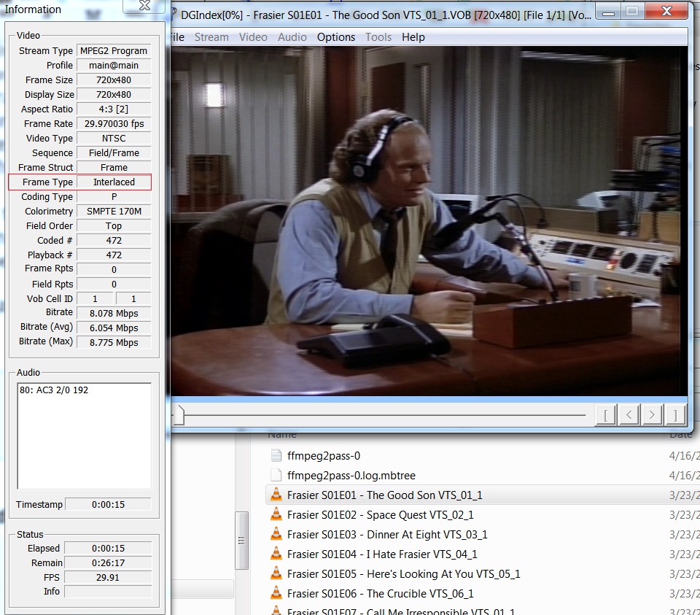Click the Remain value '0:26:17'
This screenshot has width=700, height=615.
pyautogui.click(x=108, y=562)
